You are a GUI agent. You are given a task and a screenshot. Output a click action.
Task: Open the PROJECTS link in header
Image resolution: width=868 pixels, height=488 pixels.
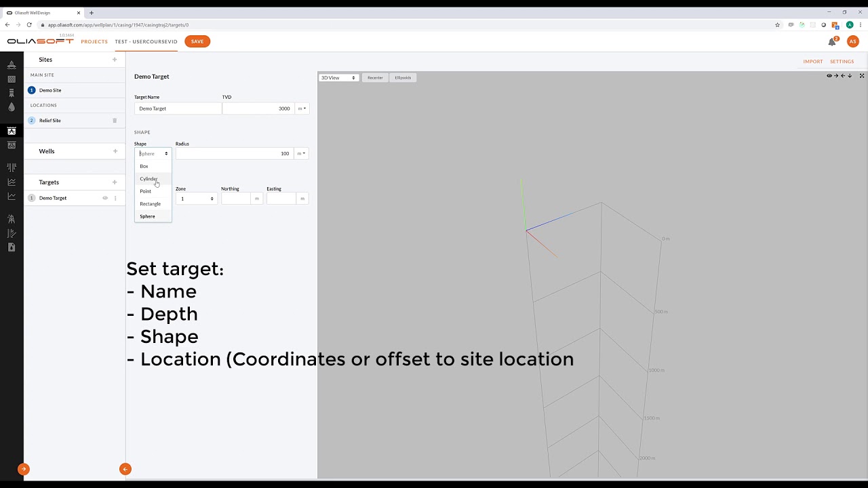click(x=94, y=41)
